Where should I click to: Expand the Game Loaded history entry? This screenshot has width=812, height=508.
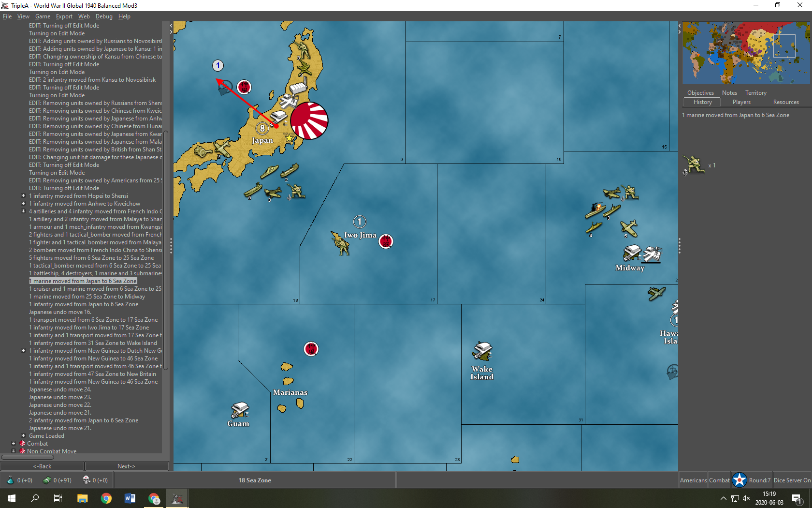tap(23, 436)
